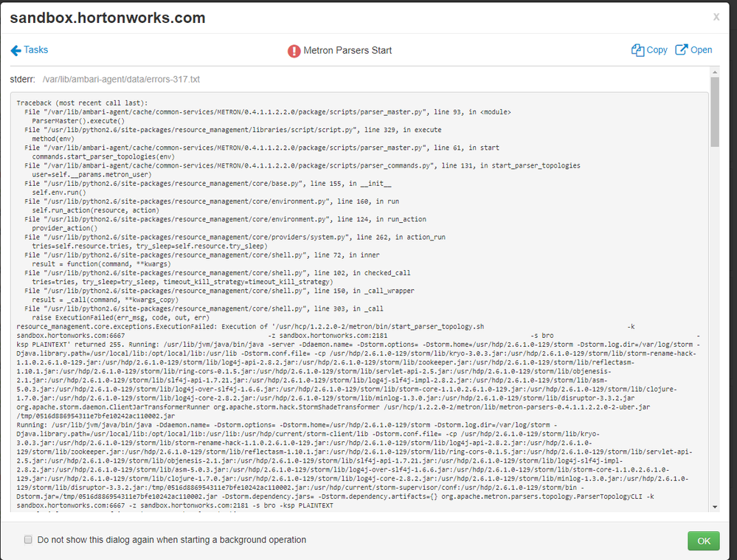
Task: Enable "Do not show this dialog again"
Action: tap(27, 541)
